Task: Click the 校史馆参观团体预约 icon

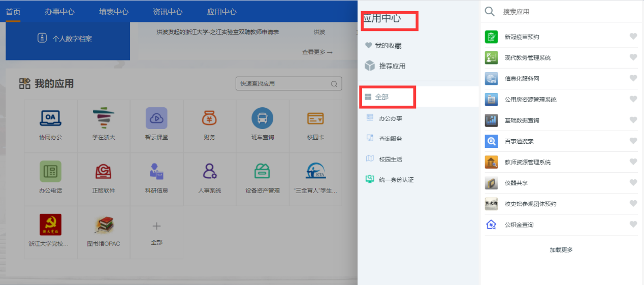Action: [491, 203]
